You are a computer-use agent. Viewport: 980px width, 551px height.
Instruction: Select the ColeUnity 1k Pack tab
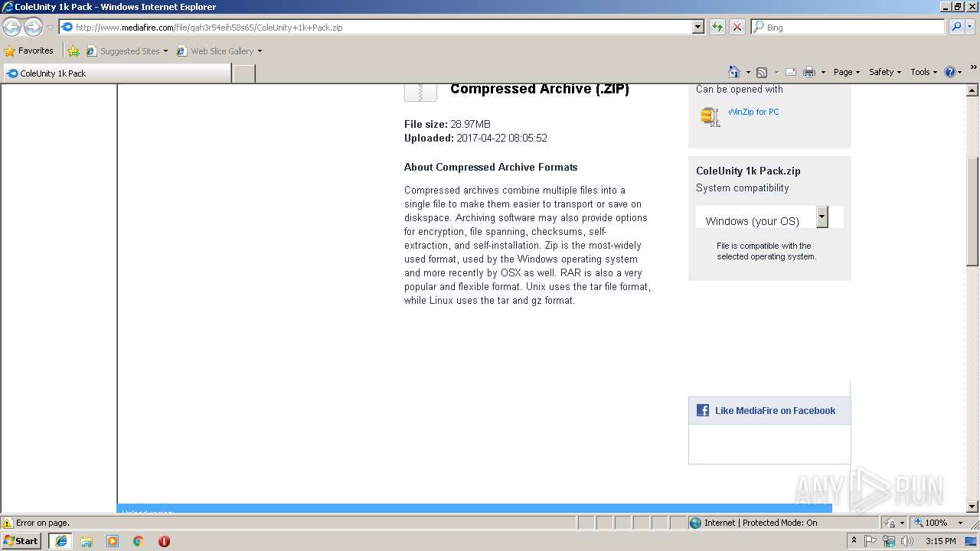(x=116, y=73)
